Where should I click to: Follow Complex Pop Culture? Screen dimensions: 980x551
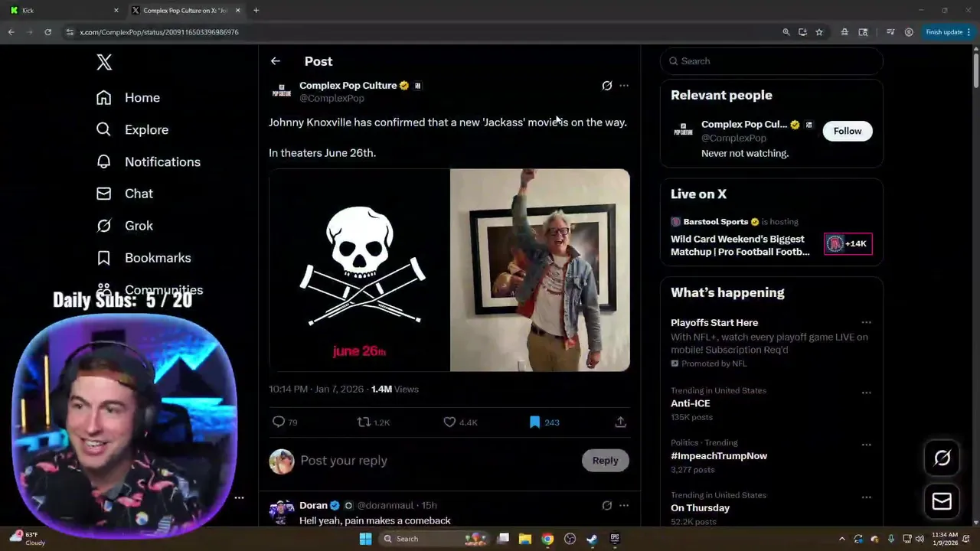(x=848, y=131)
